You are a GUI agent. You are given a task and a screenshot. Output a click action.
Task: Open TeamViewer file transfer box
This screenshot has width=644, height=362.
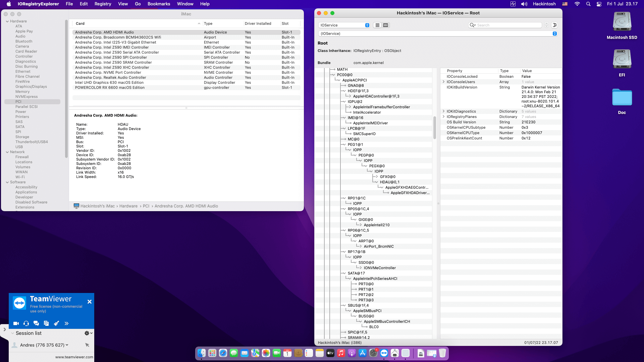46,323
